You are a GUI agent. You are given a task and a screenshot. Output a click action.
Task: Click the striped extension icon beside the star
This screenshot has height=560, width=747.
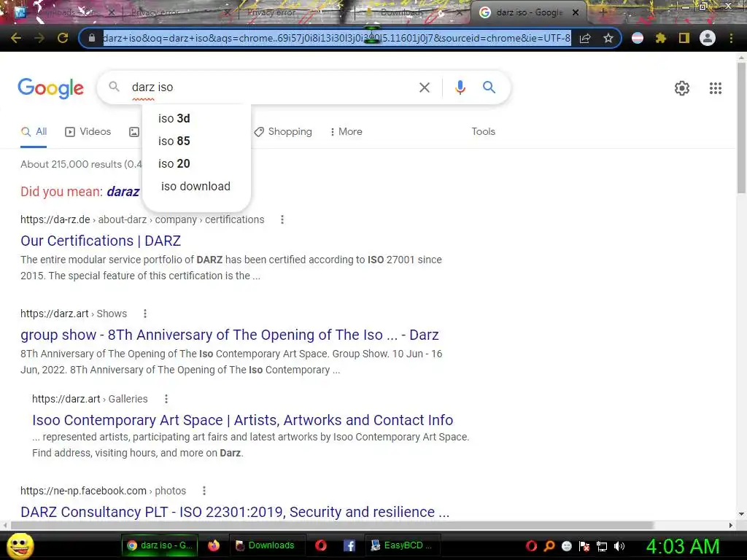tap(638, 38)
